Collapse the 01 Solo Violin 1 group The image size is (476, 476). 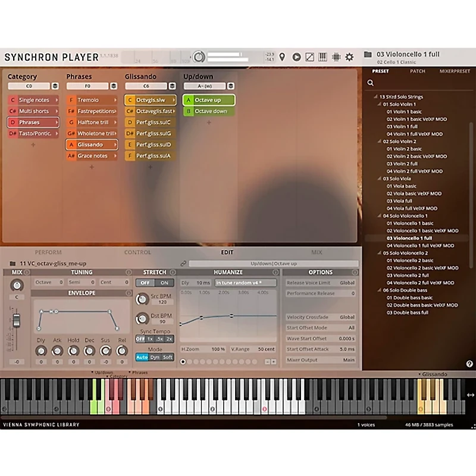379,104
